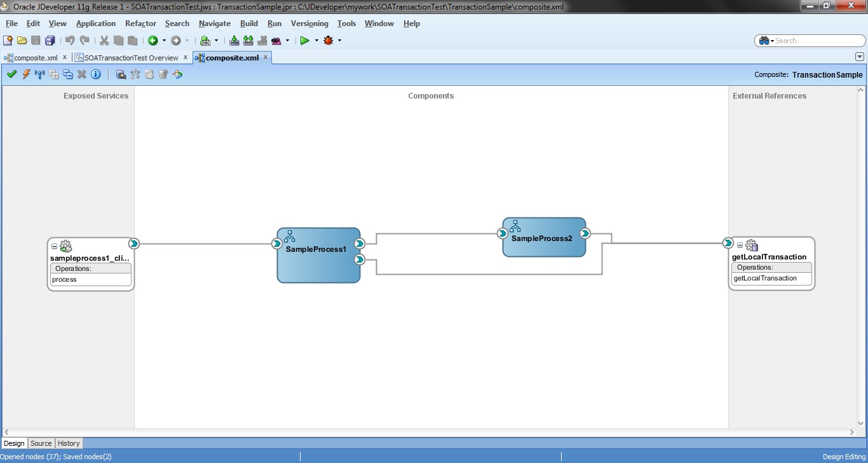The width and height of the screenshot is (868, 463).
Task: Validate the composite with the green checkmark
Action: (11, 74)
